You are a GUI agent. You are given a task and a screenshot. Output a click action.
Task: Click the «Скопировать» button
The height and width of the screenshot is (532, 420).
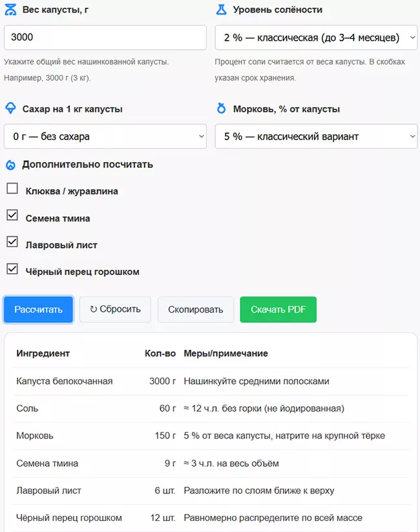click(x=196, y=309)
